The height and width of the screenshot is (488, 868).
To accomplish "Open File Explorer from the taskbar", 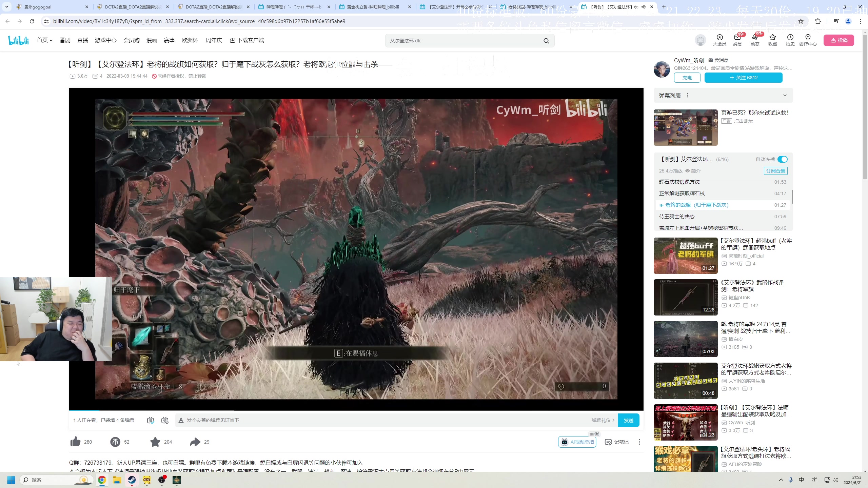I will [x=117, y=480].
